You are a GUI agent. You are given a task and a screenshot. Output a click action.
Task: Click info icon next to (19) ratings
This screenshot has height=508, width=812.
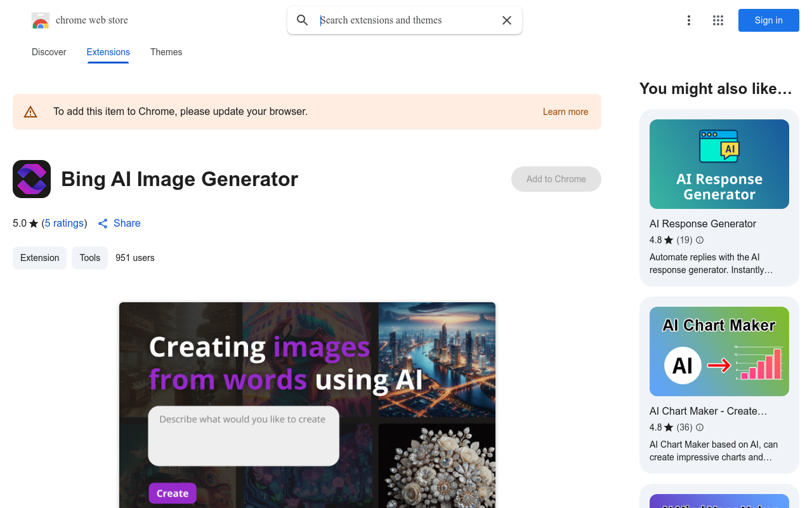pos(700,240)
